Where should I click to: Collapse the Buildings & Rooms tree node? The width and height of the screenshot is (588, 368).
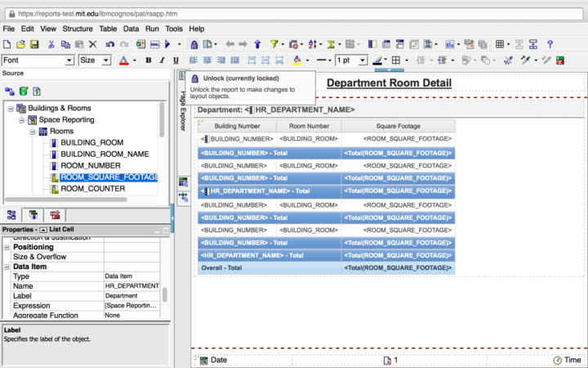[11, 108]
